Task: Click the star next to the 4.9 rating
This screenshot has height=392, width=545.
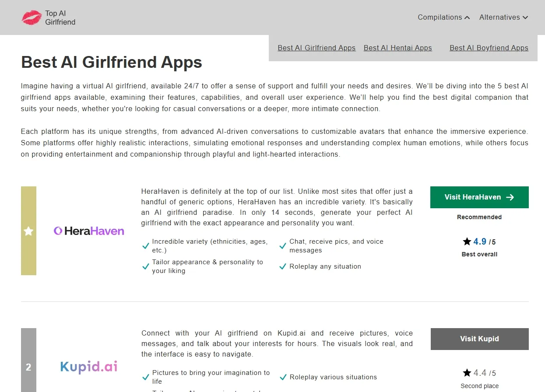Action: click(x=467, y=241)
